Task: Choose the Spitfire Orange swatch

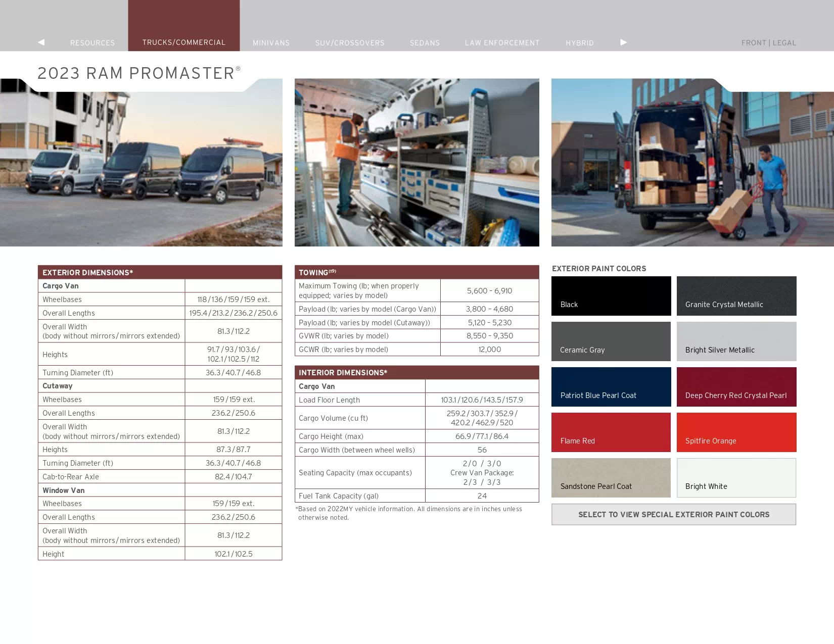Action: [x=736, y=432]
